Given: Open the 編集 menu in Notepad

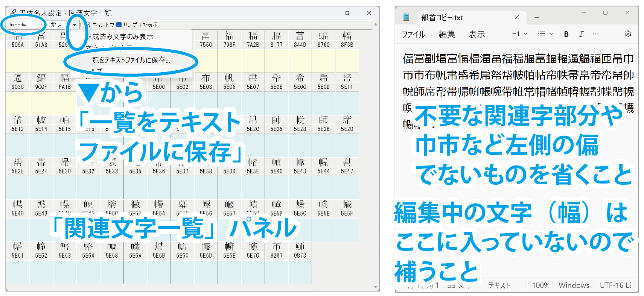Looking at the screenshot, I should (447, 35).
